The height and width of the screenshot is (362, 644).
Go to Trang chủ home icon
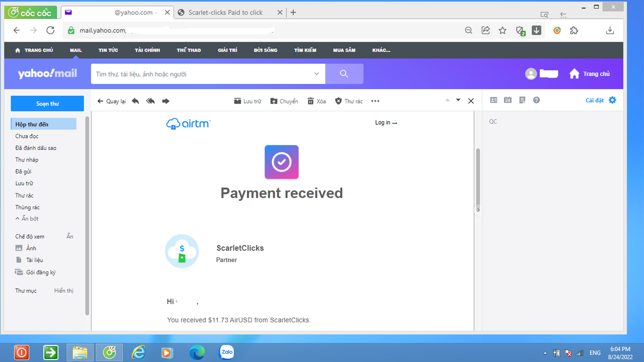tap(574, 74)
